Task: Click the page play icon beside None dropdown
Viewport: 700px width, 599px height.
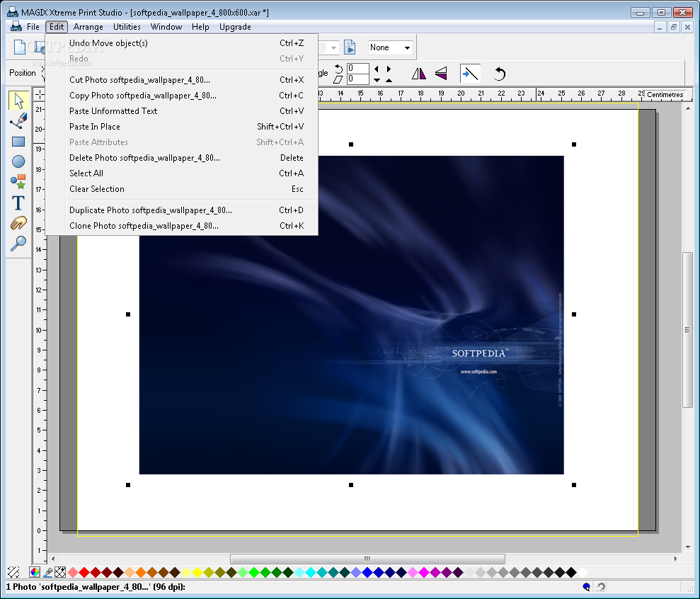Action: pos(350,47)
